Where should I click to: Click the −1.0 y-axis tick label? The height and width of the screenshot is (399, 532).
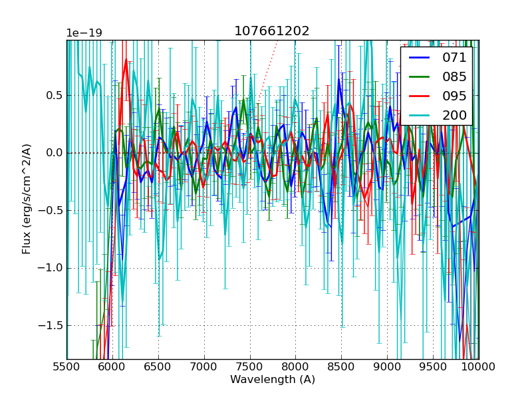click(x=49, y=268)
